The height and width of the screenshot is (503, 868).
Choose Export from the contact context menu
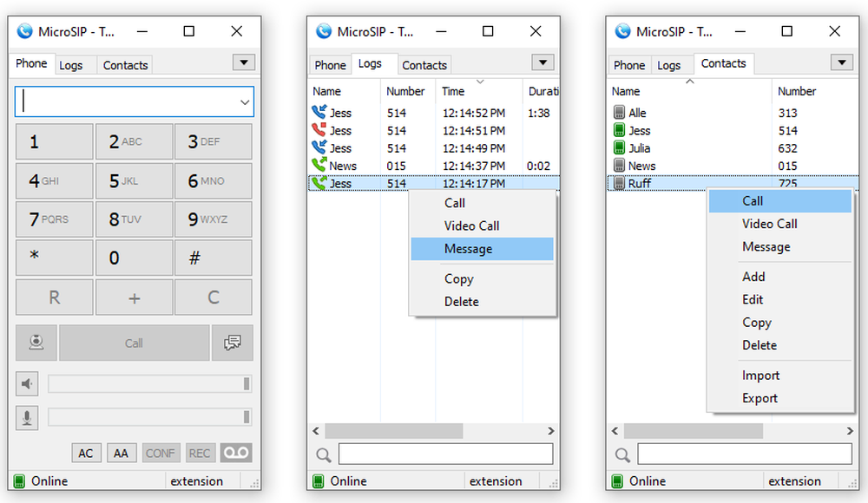pyautogui.click(x=759, y=398)
